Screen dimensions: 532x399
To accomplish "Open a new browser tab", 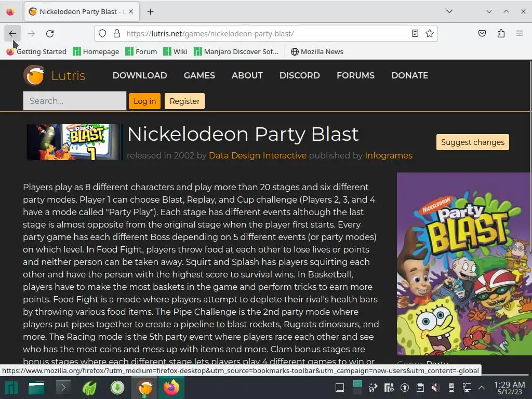I will click(x=150, y=12).
